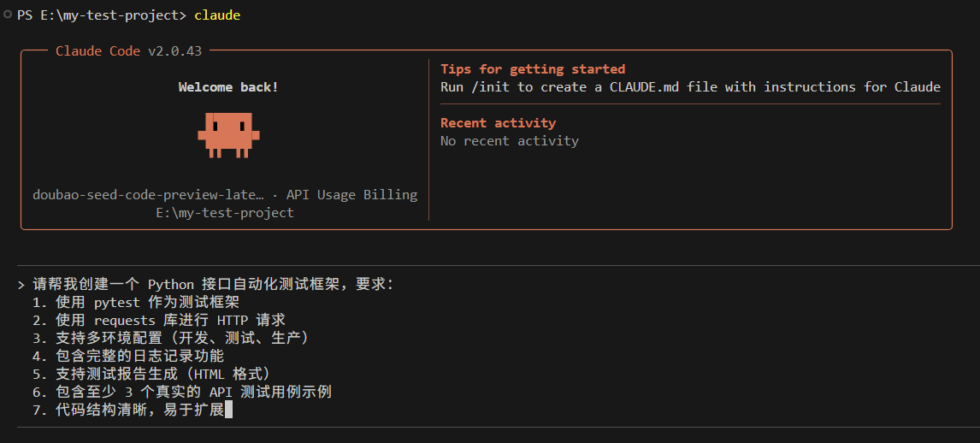Click the 'Claude Code v2.0.43' title text
The width and height of the screenshot is (980, 443).
128,51
